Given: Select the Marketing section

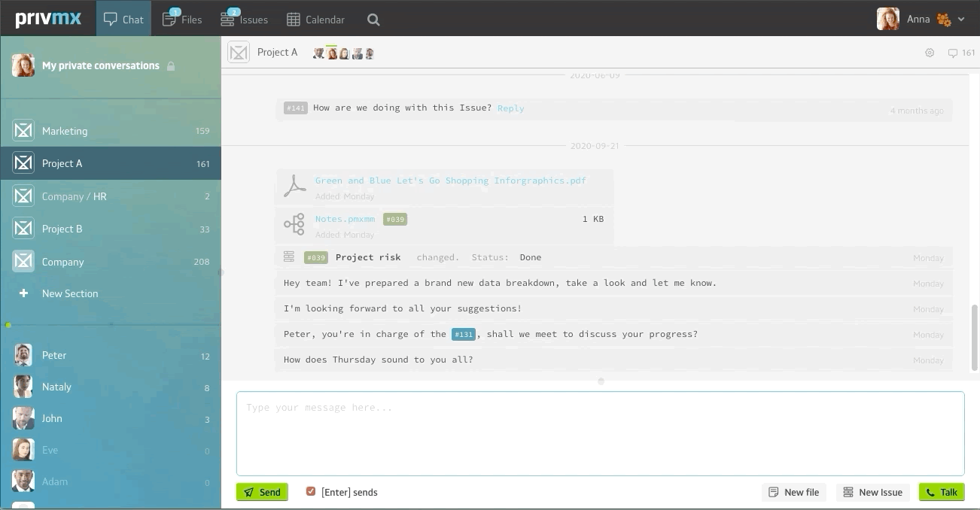Looking at the screenshot, I should 111,131.
